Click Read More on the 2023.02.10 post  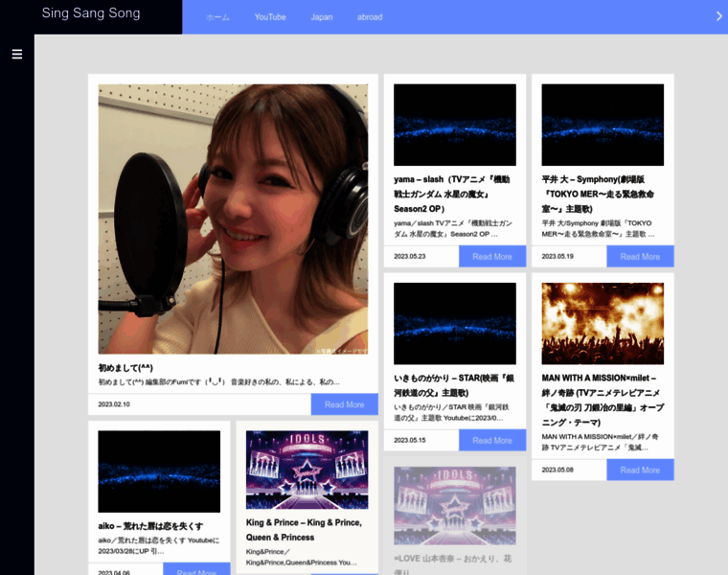tap(345, 404)
